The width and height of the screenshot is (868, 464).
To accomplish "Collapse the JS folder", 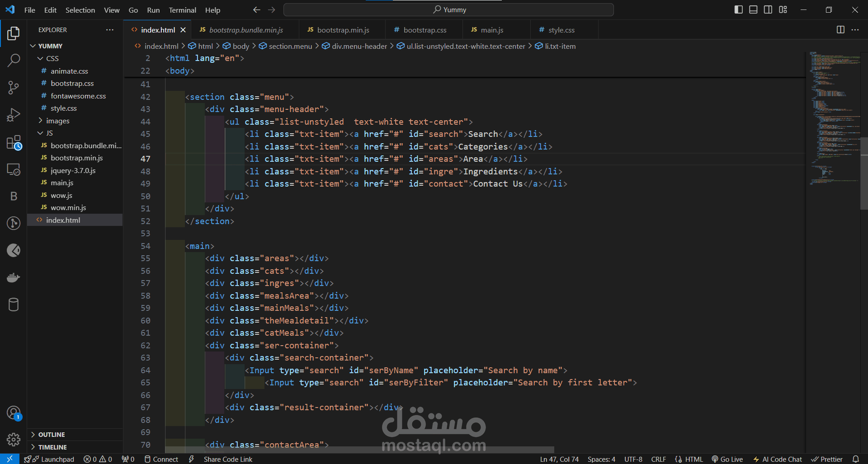I will point(75,133).
